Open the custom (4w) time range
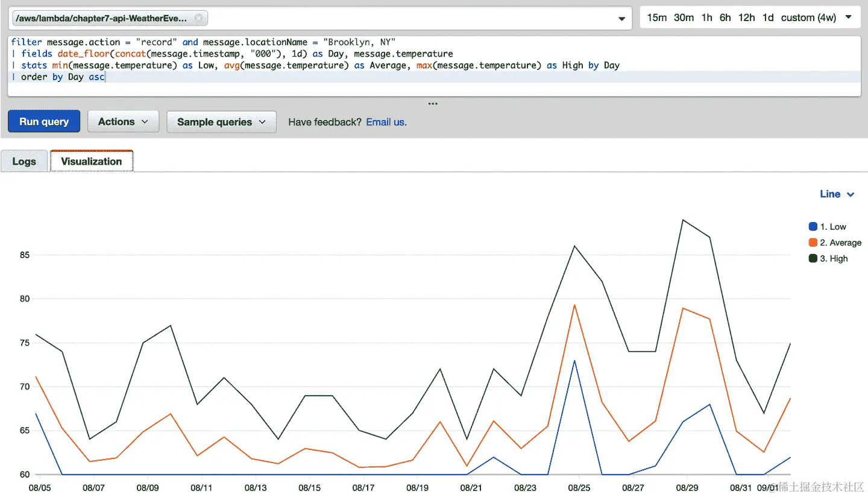Screen dimensions: 868x497 808,17
